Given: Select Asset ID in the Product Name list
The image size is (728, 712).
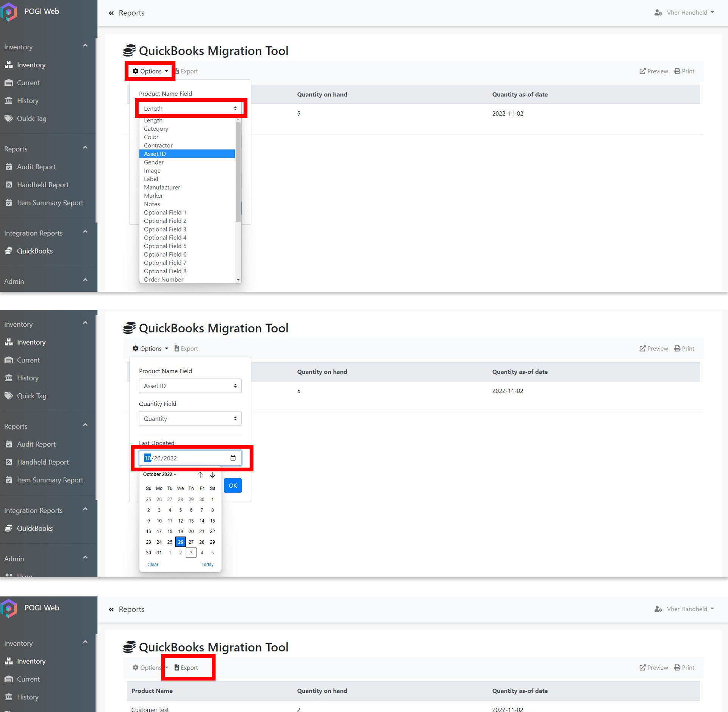Looking at the screenshot, I should click(x=187, y=154).
